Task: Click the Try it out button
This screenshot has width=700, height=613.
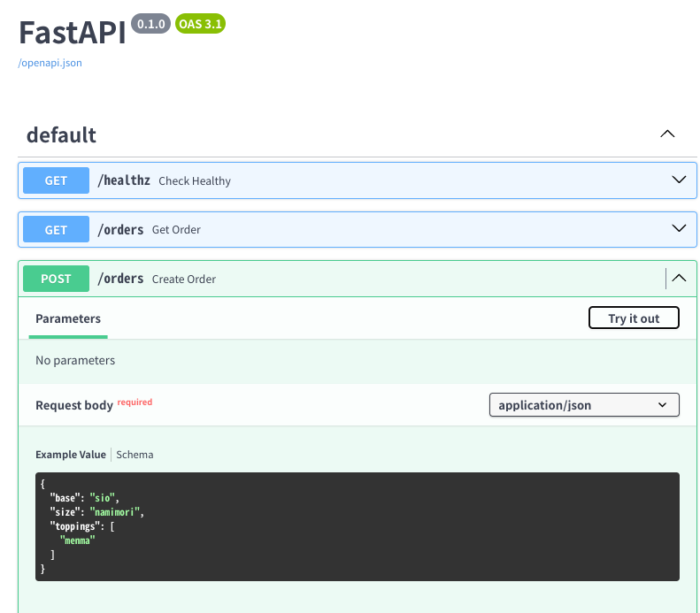Action: pyautogui.click(x=634, y=318)
